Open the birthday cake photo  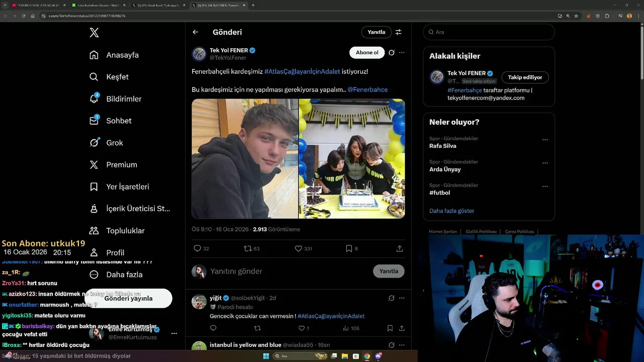pos(352,158)
